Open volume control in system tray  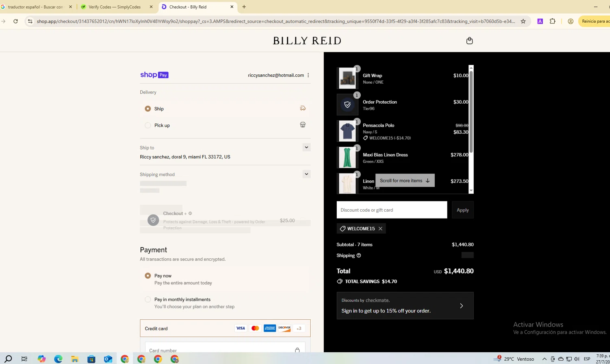point(577,359)
